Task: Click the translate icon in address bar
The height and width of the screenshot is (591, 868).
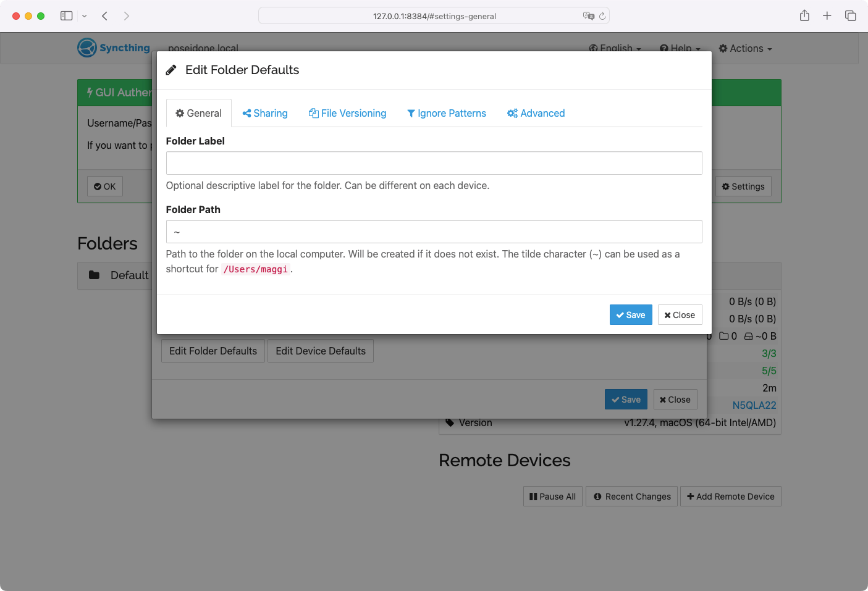Action: (x=588, y=16)
